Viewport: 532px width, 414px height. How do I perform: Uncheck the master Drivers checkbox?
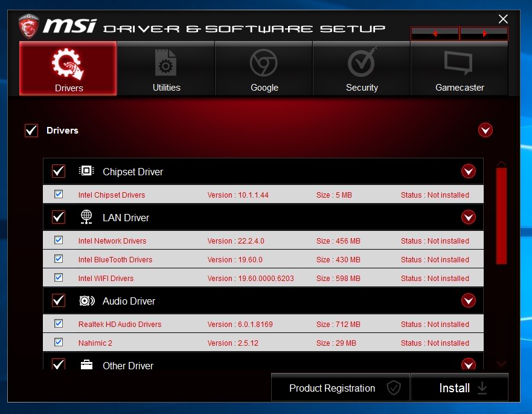31,131
